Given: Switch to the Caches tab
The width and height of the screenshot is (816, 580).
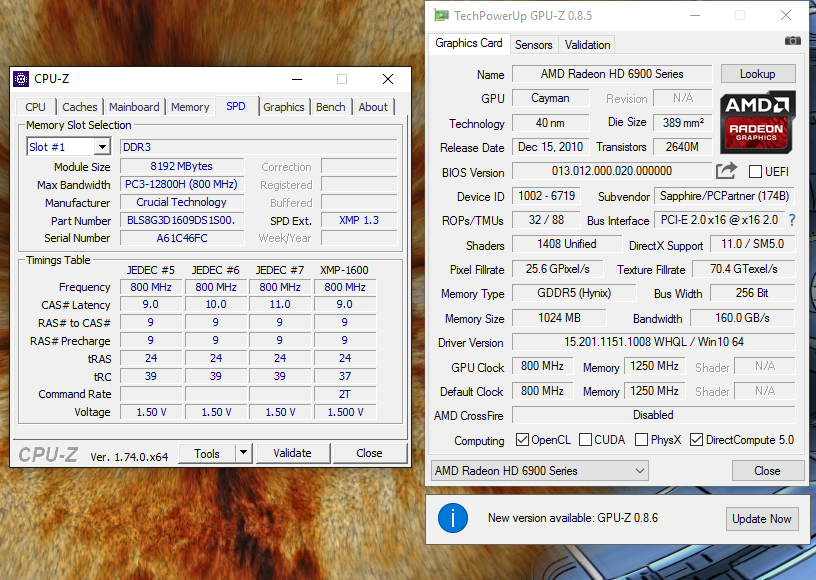Looking at the screenshot, I should coord(80,107).
